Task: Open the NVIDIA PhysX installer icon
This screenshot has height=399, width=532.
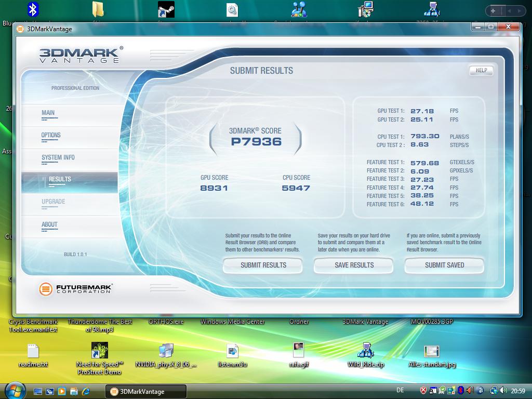Action: [x=166, y=351]
